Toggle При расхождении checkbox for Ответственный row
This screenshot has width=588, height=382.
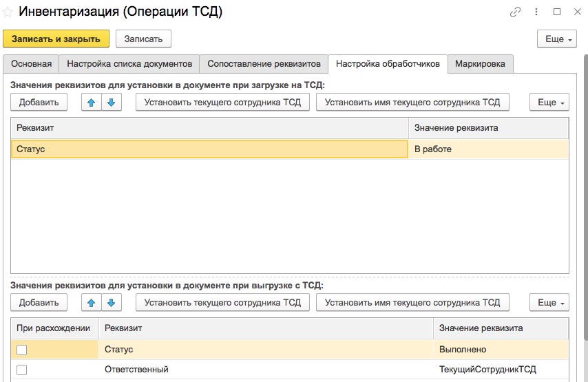pos(22,370)
